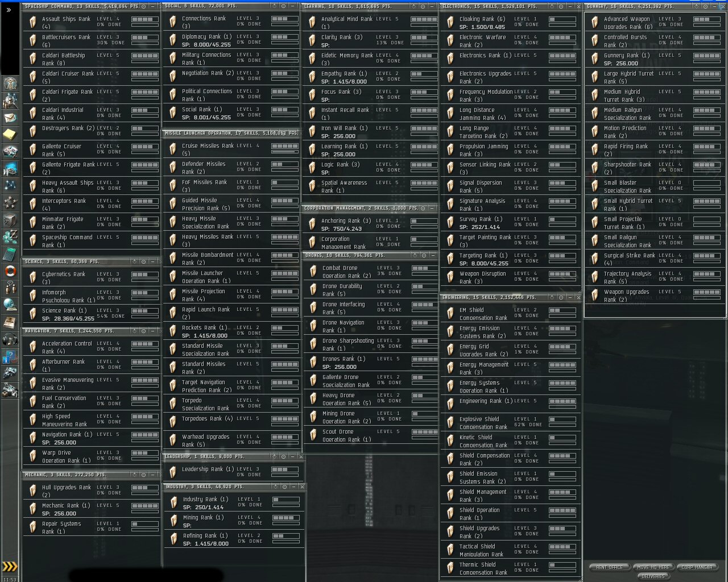Select the Iron Will Rank skill name
Screen dimensions: 728x582
(344, 128)
